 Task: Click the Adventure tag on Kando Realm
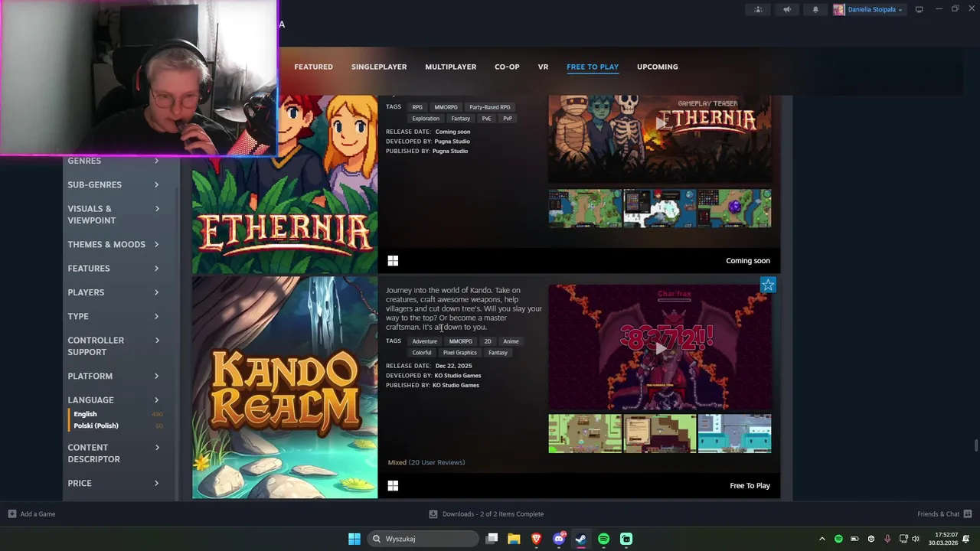point(425,341)
